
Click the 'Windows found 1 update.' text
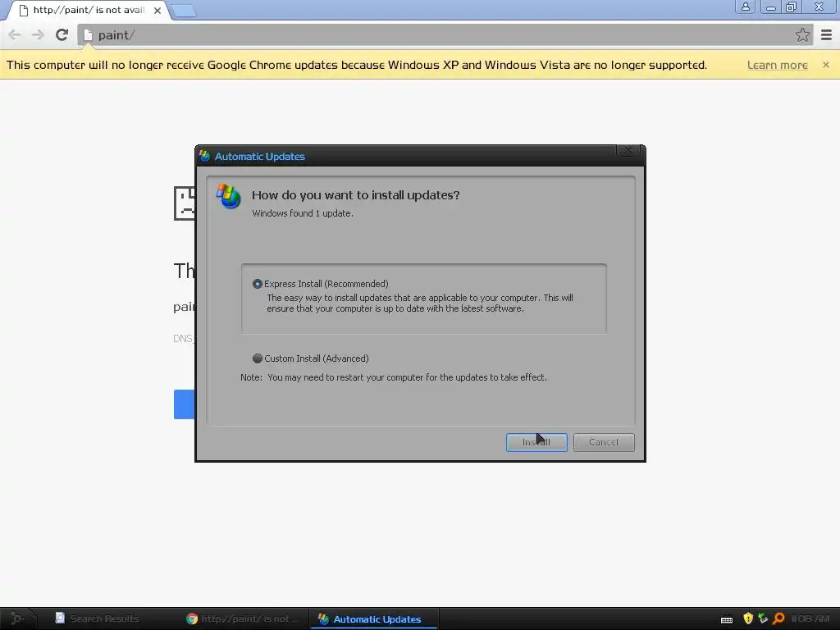(303, 213)
